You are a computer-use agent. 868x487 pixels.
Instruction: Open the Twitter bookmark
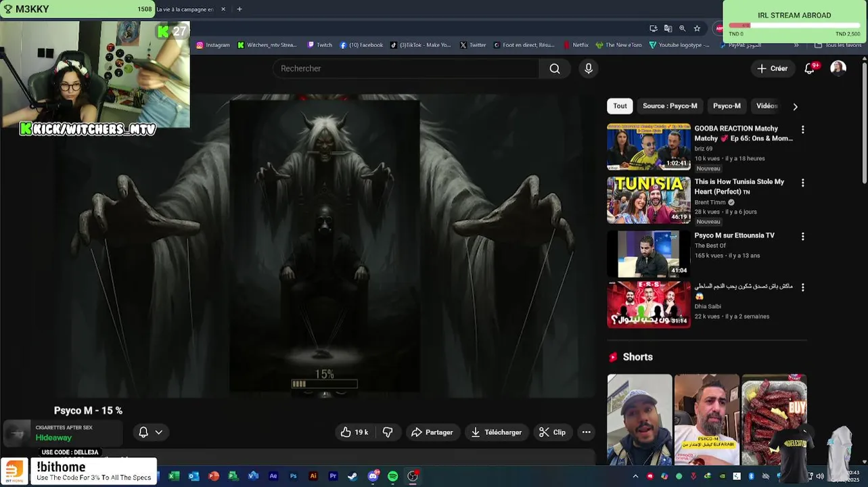[x=473, y=45]
